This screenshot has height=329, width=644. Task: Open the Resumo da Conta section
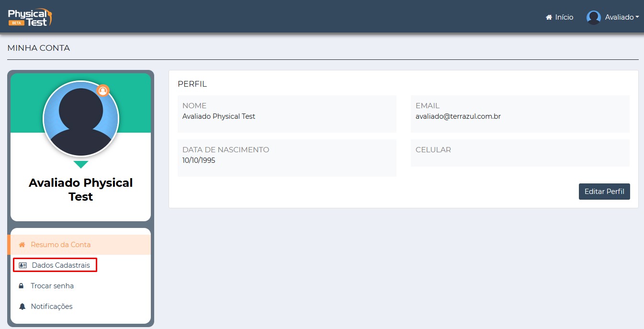point(60,245)
